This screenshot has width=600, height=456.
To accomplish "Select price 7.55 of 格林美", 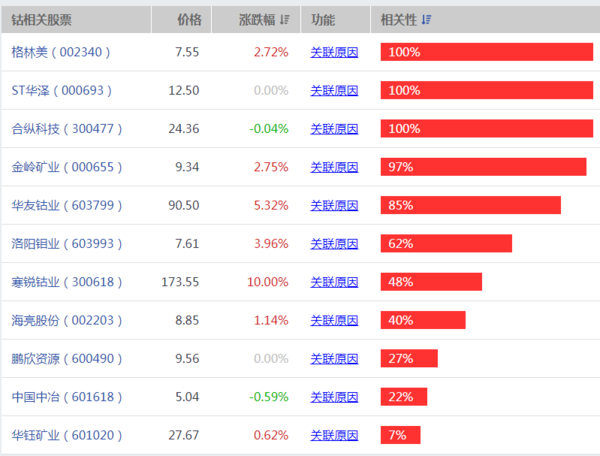I will coord(187,52).
